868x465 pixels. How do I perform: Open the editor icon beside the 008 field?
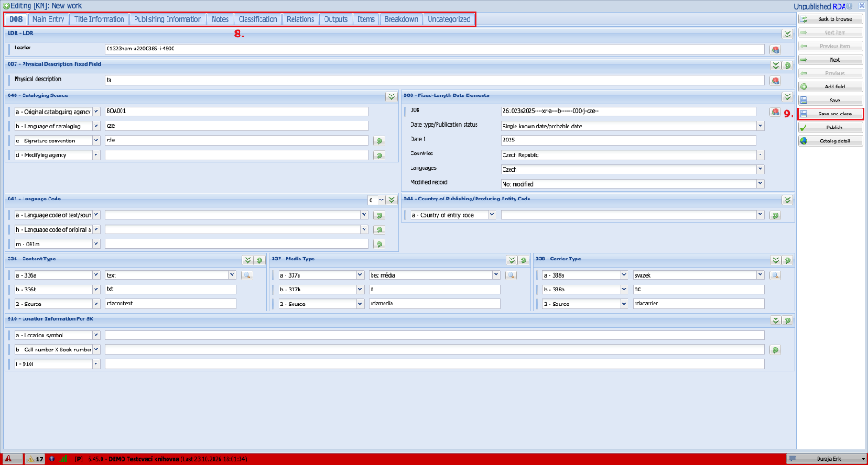[775, 112]
